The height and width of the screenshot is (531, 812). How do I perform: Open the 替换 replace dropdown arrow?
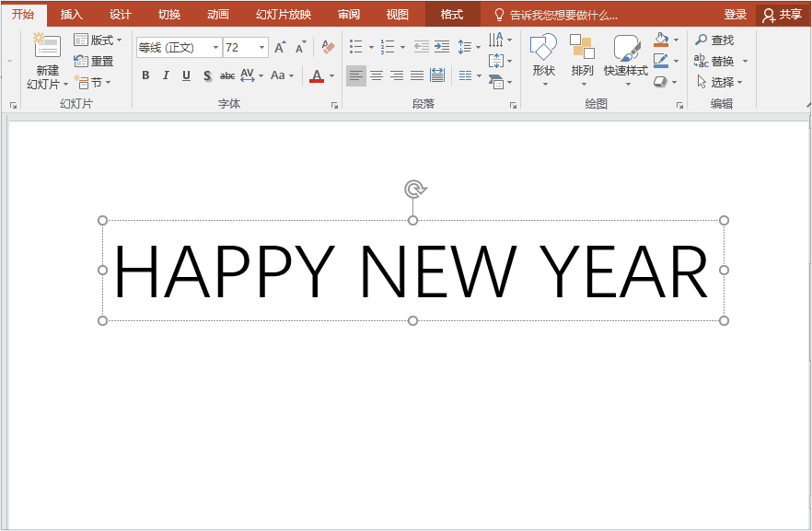click(x=745, y=61)
